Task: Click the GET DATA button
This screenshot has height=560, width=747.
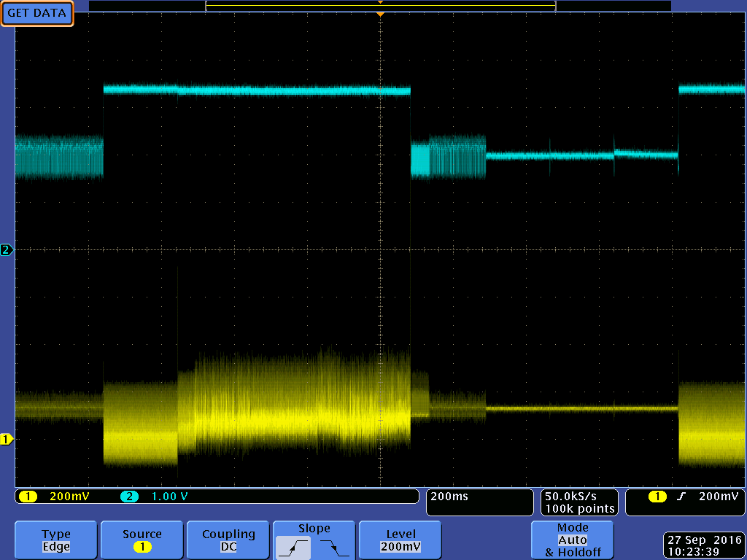Action: [x=36, y=13]
